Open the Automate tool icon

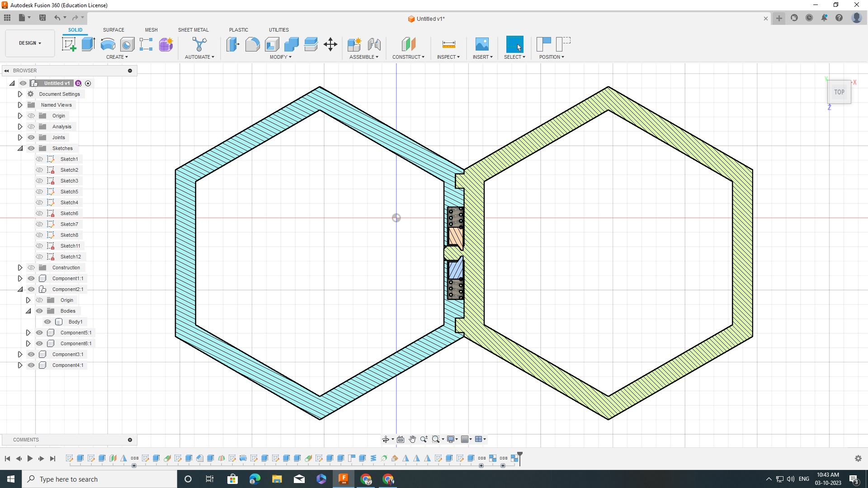(x=199, y=44)
